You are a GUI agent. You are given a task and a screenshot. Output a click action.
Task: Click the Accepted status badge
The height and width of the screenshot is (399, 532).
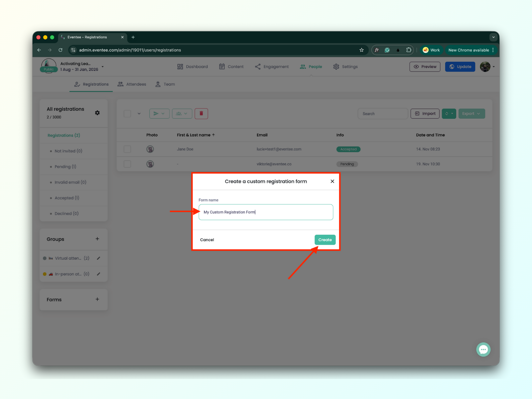tap(348, 149)
